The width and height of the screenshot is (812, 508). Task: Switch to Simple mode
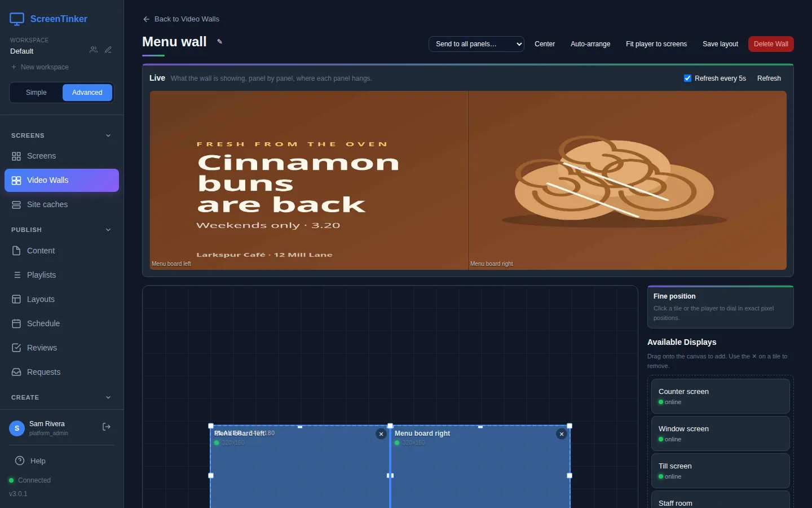point(36,93)
